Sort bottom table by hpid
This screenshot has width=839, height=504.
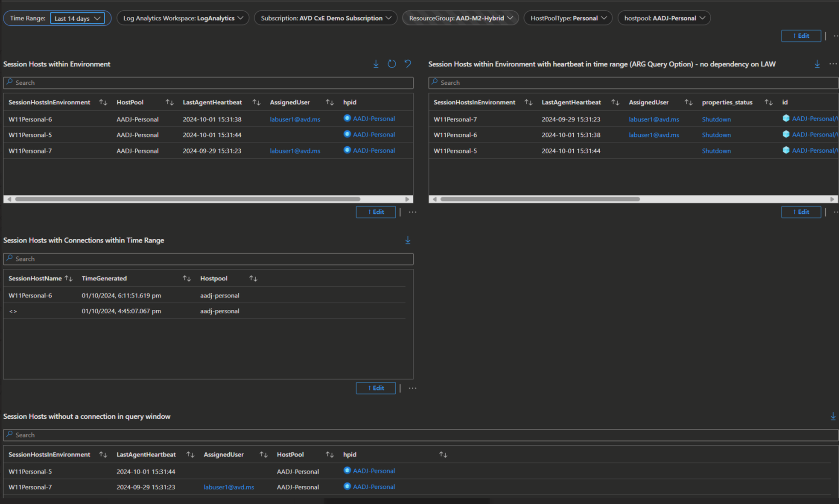pyautogui.click(x=443, y=455)
